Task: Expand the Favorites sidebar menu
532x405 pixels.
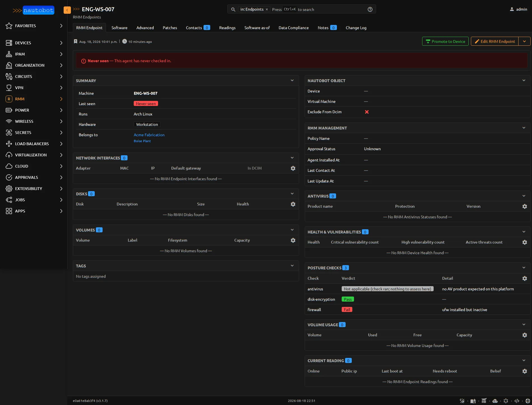Action: (34, 26)
